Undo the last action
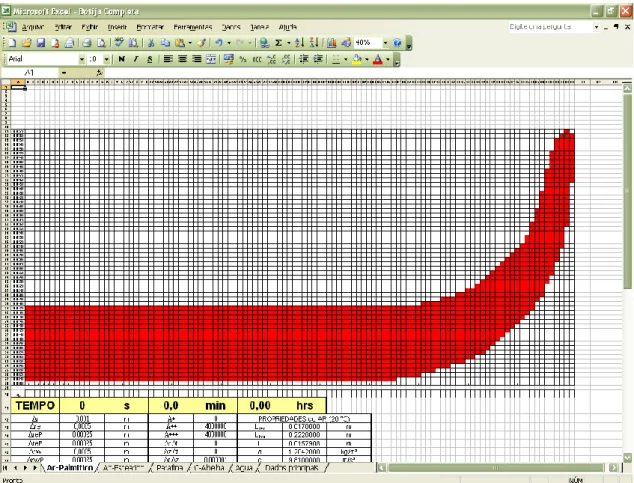The image size is (634, 483). [x=219, y=43]
